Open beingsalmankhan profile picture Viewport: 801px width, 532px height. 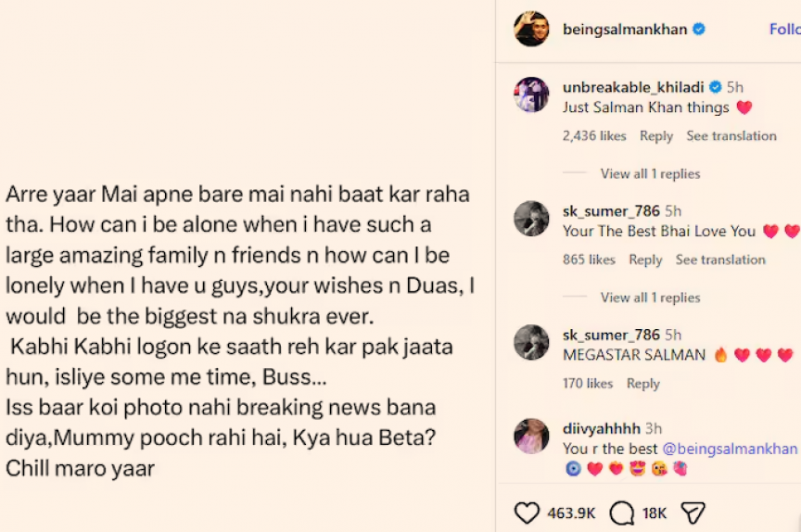pos(531,29)
